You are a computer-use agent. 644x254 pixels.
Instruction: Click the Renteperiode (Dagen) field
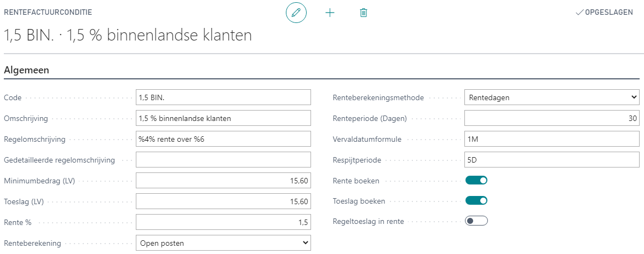(551, 118)
